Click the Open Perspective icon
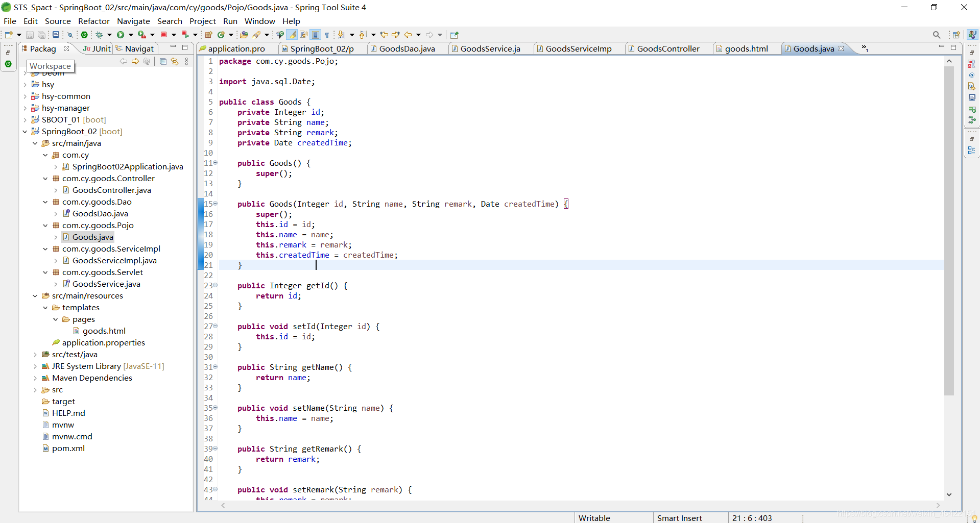 tap(957, 35)
